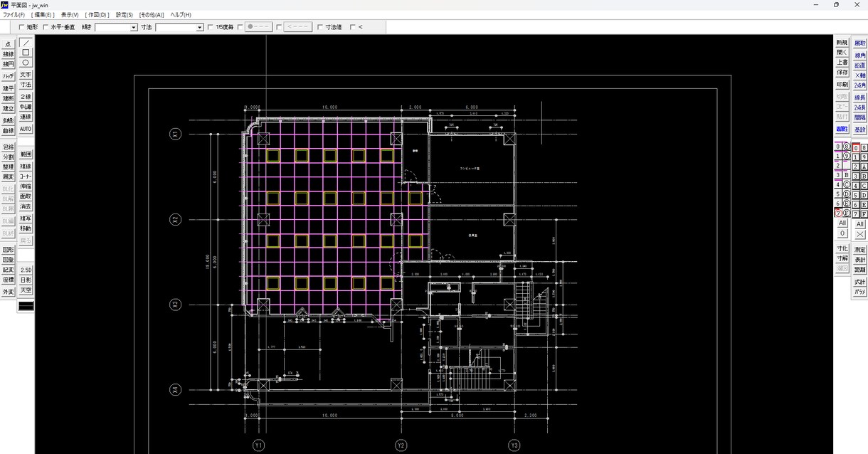Viewport: 868px width, 454px height.
Task: Open the 建断 architectural section tool
Action: (9, 98)
